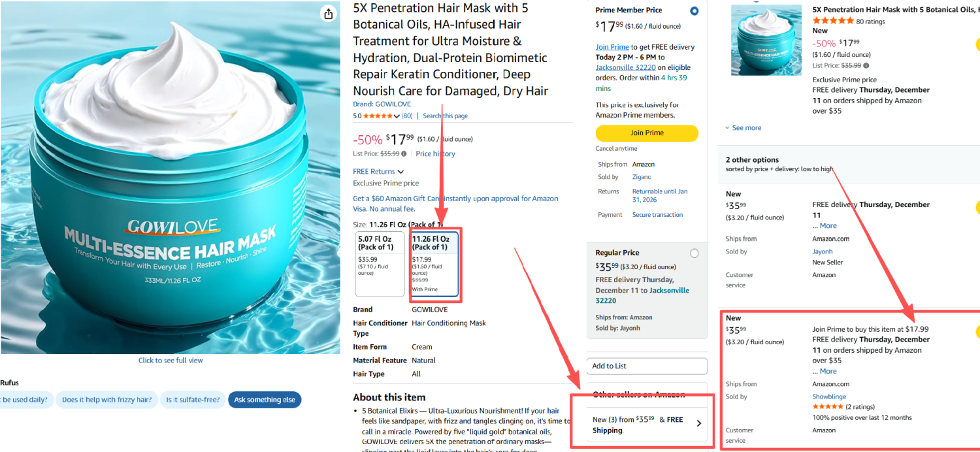Select the Prime Member Price radio button
This screenshot has height=452, width=980.
tap(694, 11)
